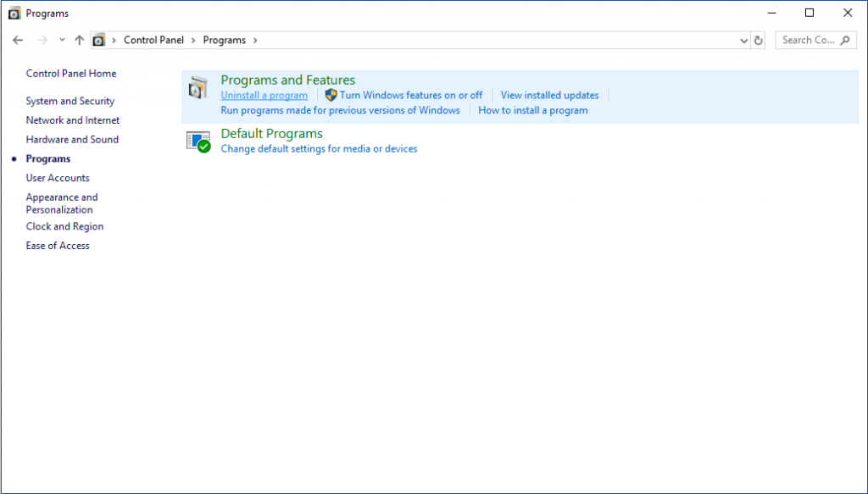
Task: Click How to install a program
Action: (x=533, y=110)
